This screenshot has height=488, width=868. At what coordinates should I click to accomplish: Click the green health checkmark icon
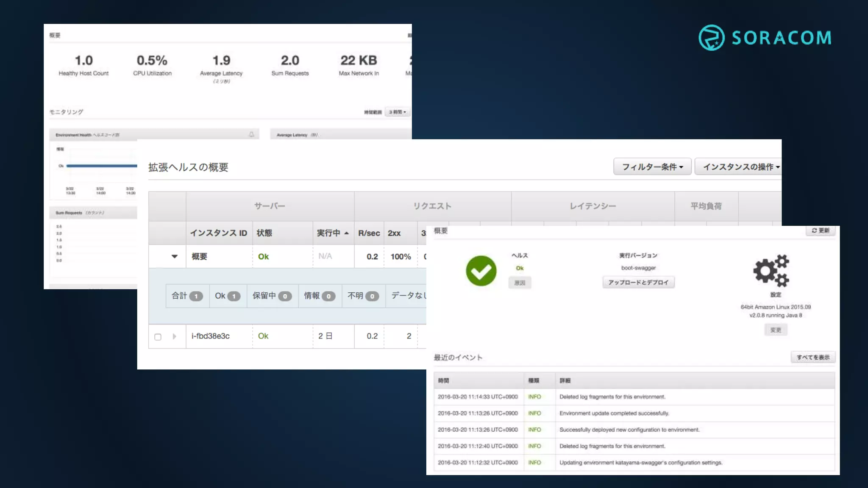[481, 271]
